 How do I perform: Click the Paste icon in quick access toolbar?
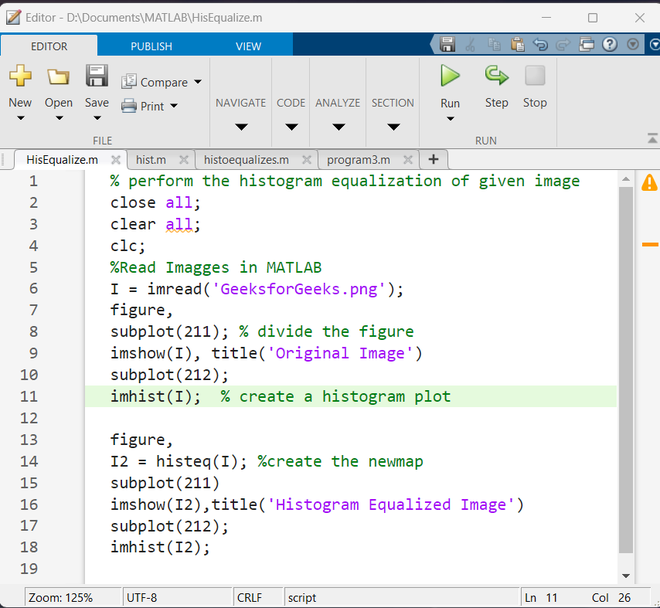tap(517, 45)
